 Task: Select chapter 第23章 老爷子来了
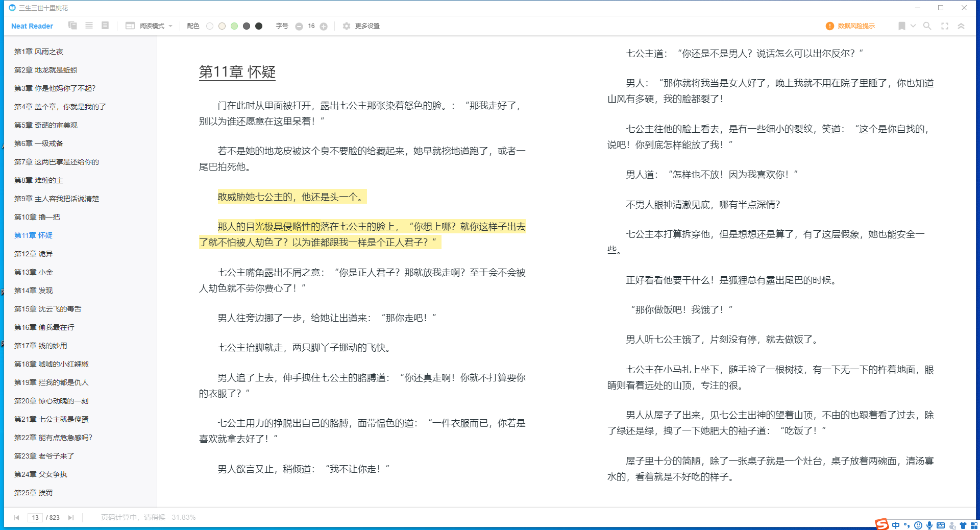click(44, 456)
